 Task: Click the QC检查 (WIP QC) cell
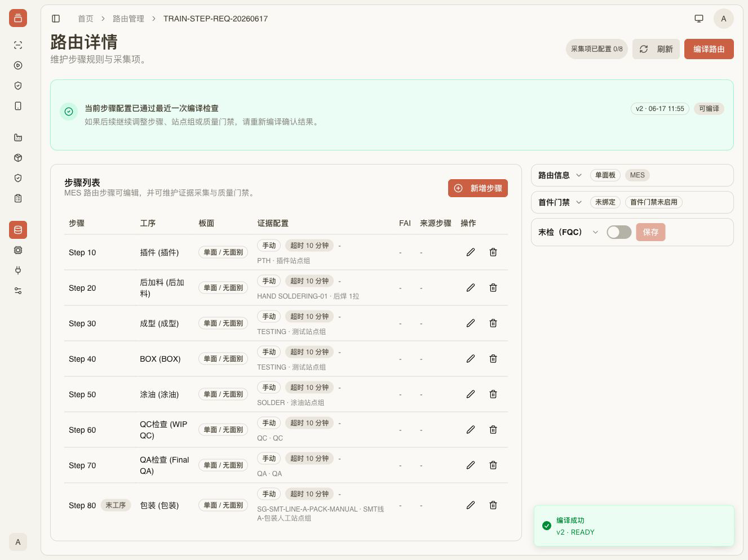(x=164, y=430)
